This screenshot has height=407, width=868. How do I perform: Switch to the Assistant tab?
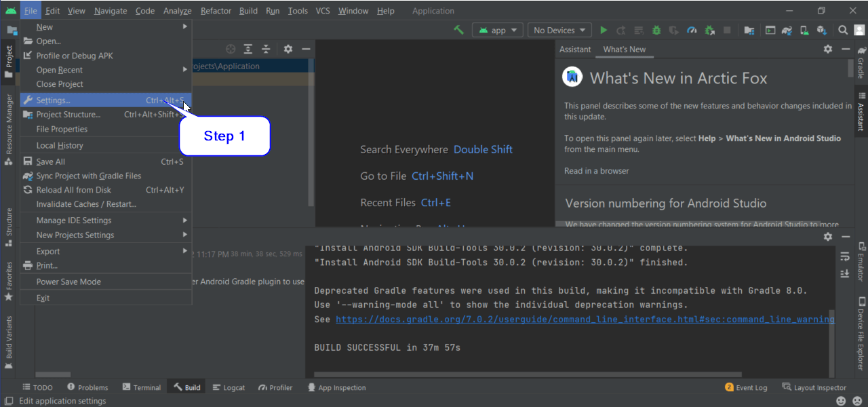click(575, 49)
